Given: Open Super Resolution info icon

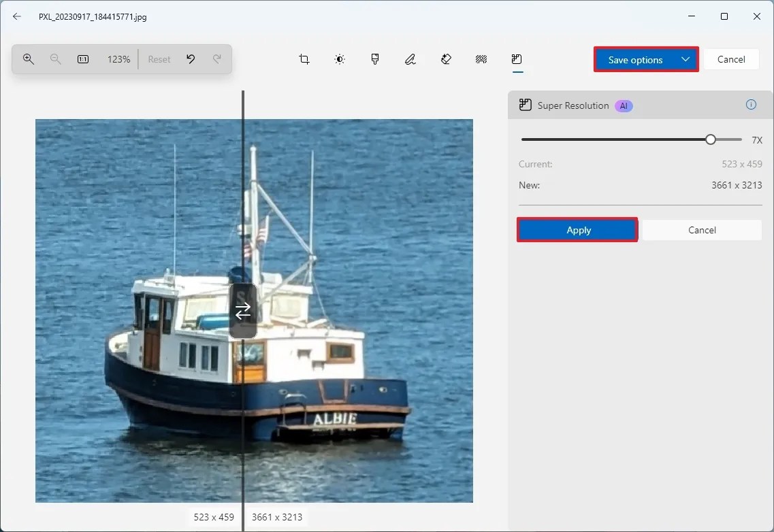Looking at the screenshot, I should point(751,105).
